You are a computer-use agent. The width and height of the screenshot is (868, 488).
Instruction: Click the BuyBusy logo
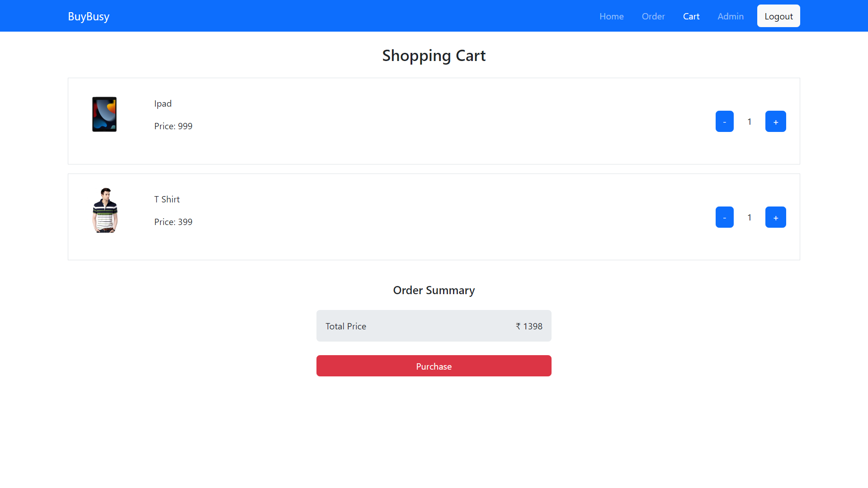tap(88, 16)
